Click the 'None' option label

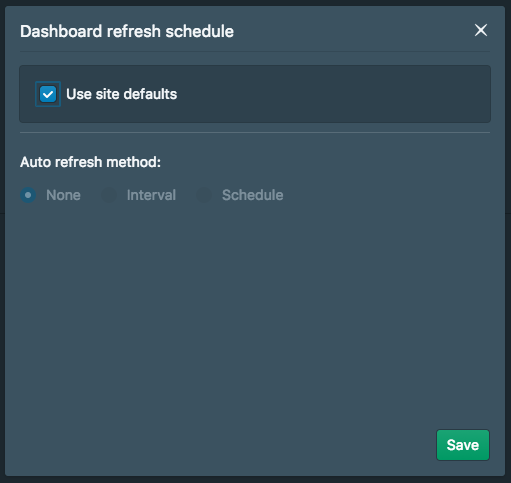[63, 195]
